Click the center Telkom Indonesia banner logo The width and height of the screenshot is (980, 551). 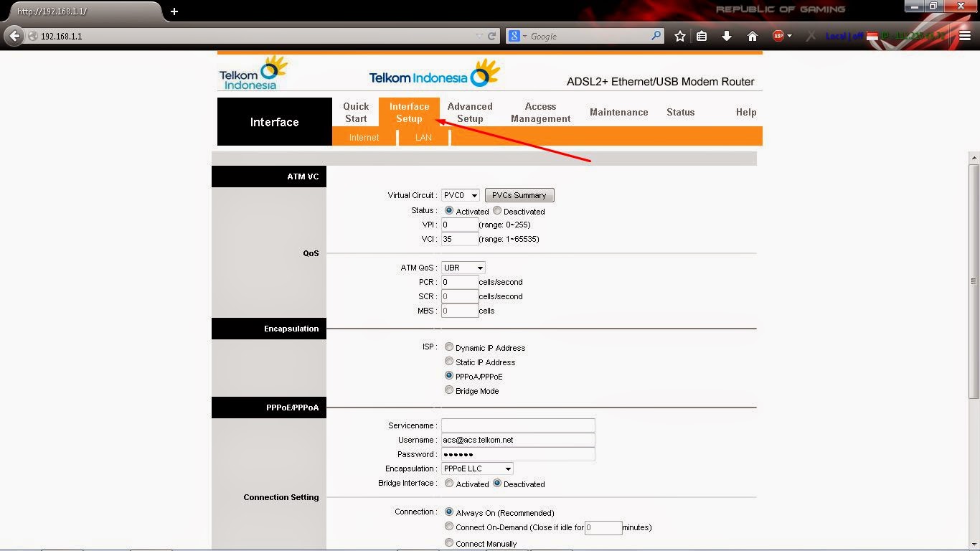click(x=434, y=73)
